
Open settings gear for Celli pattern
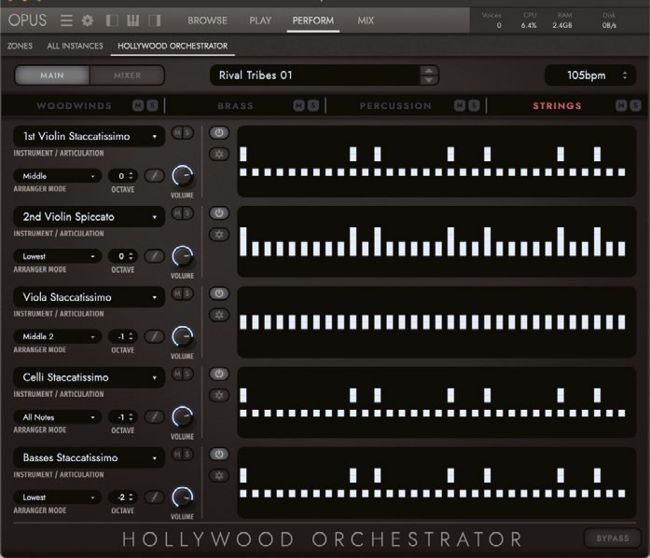pyautogui.click(x=219, y=395)
